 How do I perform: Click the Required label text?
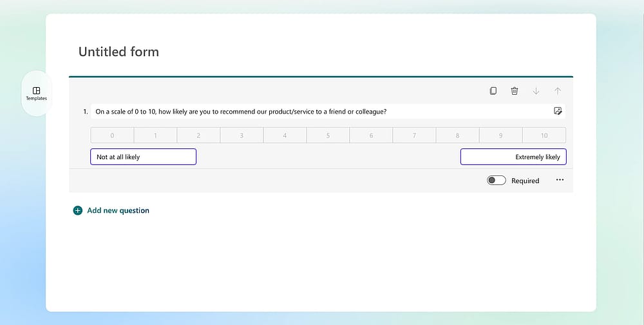(526, 181)
